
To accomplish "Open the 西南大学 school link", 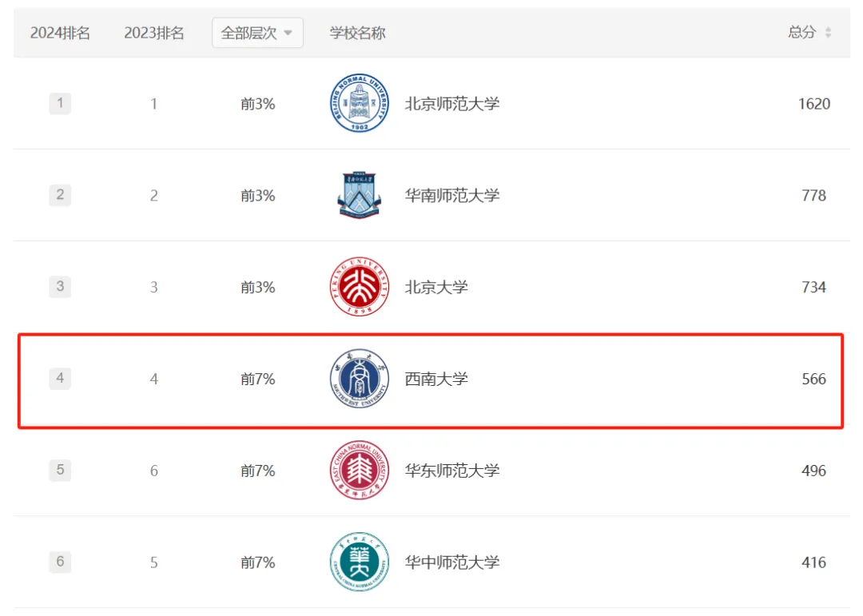I will click(436, 379).
